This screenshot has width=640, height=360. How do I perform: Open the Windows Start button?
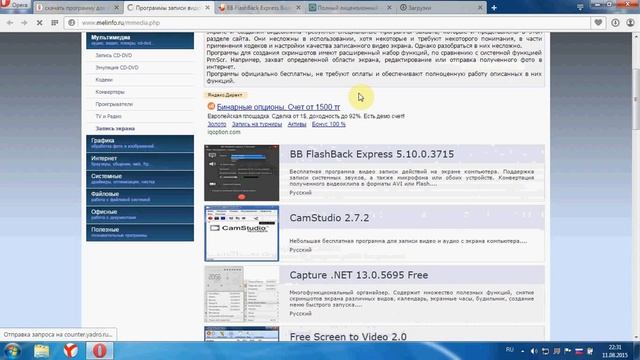pos(12,351)
